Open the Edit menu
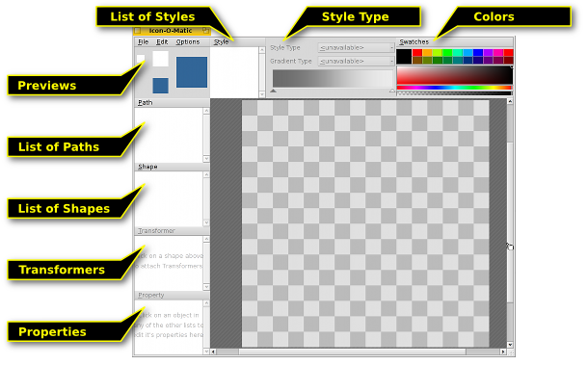 tap(162, 42)
